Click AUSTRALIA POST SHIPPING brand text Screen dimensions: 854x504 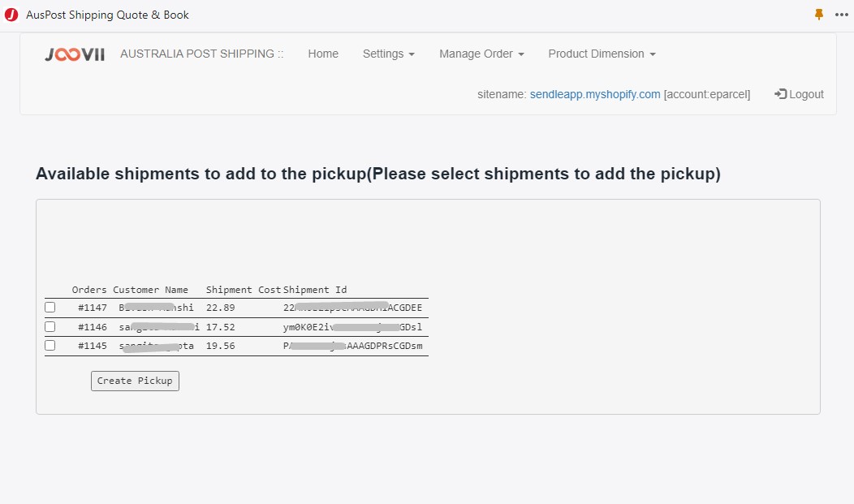click(x=202, y=54)
